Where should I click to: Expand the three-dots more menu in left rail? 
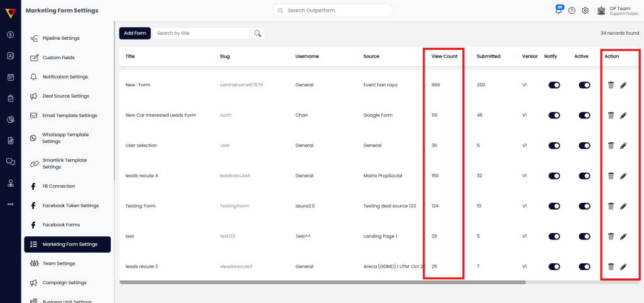click(10, 204)
